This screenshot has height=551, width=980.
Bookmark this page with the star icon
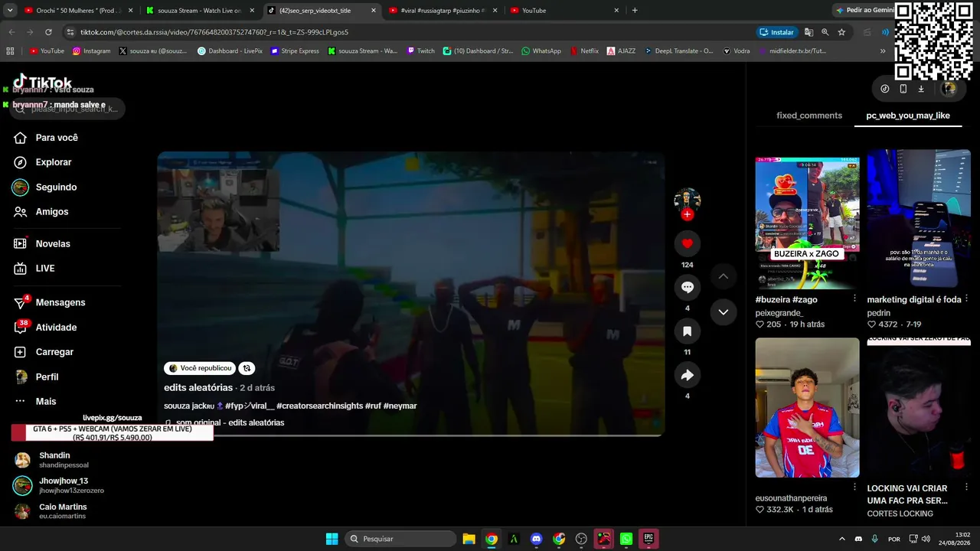click(841, 32)
